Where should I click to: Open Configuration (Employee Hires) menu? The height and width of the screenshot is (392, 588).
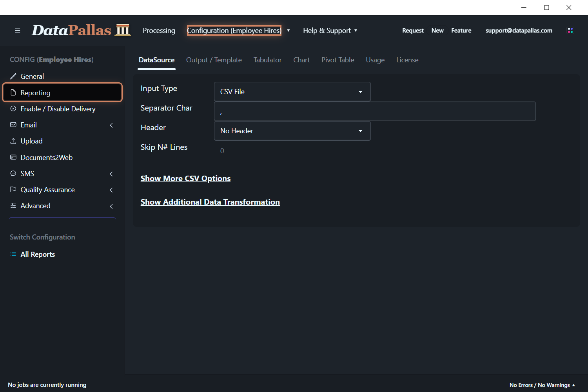234,31
